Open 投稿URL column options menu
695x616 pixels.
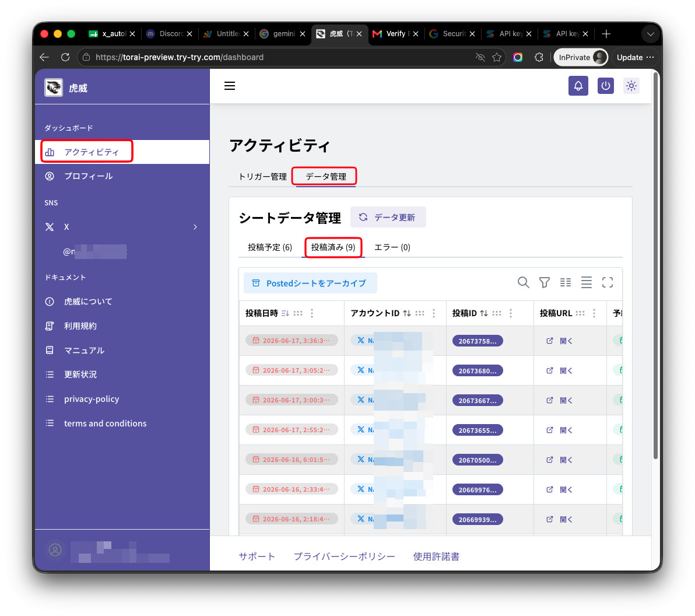pos(594,314)
